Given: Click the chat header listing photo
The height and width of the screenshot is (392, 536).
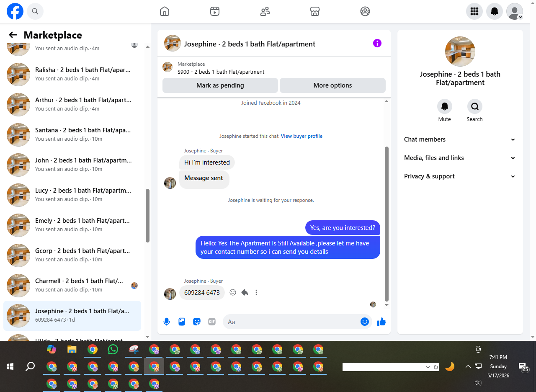Looking at the screenshot, I should pyautogui.click(x=173, y=43).
